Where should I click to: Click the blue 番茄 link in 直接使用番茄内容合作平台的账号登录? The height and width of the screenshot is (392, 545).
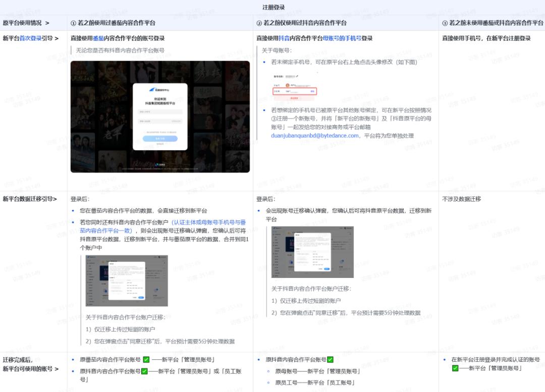tap(98, 38)
